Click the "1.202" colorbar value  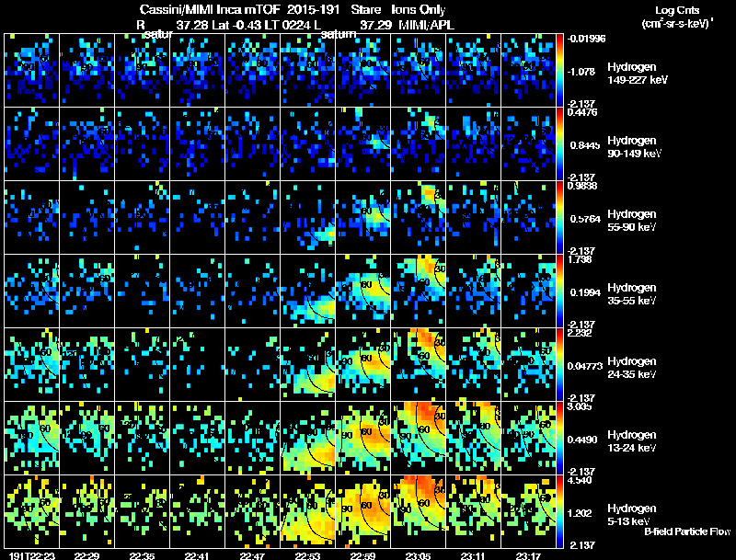pyautogui.click(x=581, y=513)
